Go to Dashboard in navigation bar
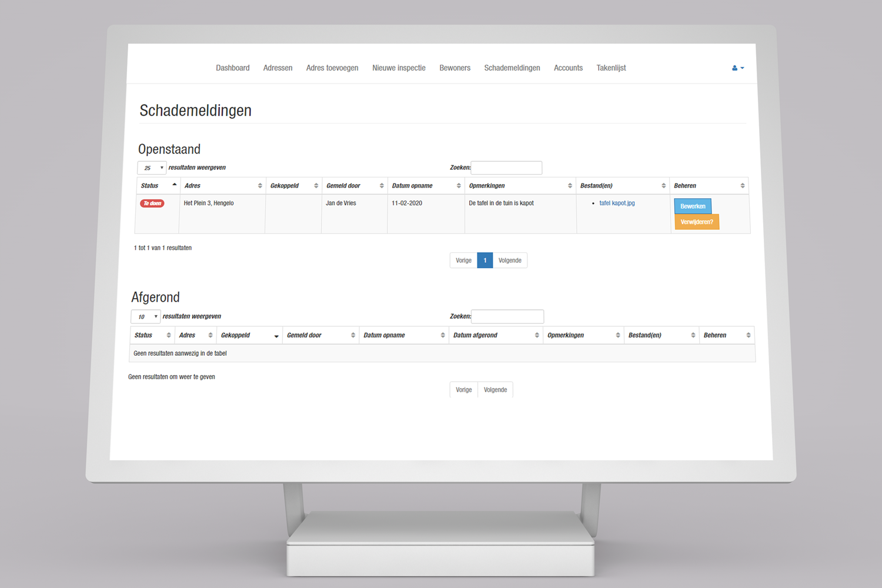The height and width of the screenshot is (588, 882). point(232,68)
